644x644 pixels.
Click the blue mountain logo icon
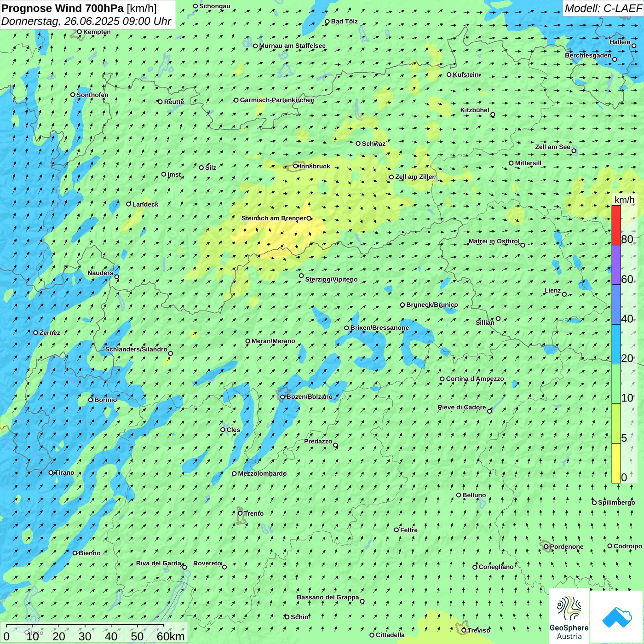617,617
